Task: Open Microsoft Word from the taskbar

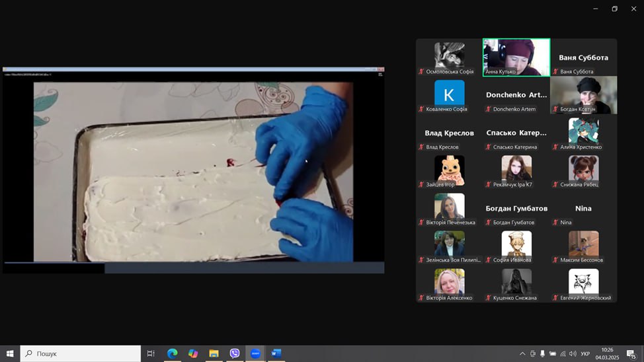Action: 276,353
